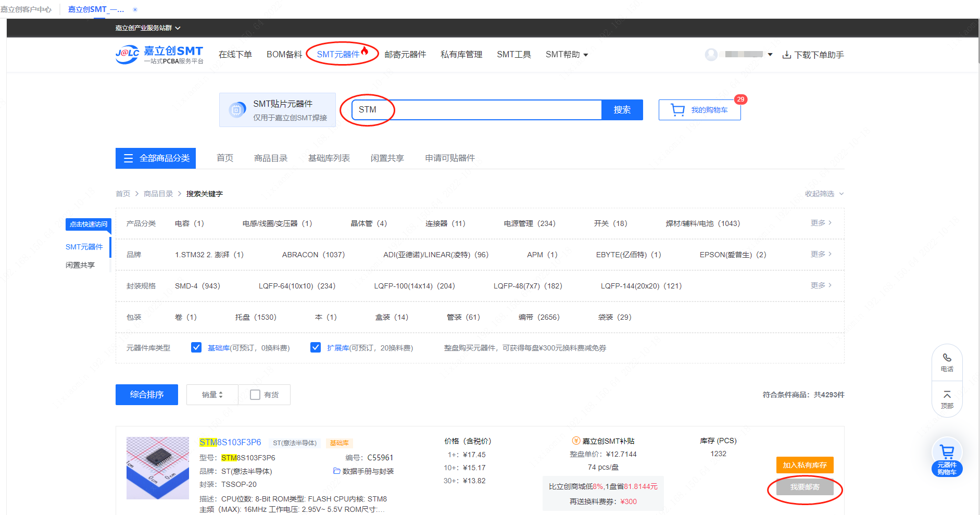Uncheck the 基础库 basic library checkbox
980x515 pixels.
(196, 348)
